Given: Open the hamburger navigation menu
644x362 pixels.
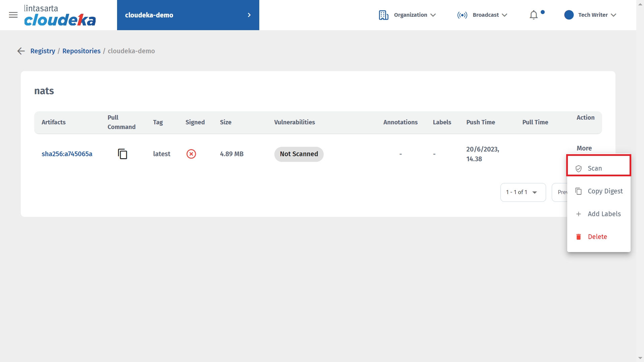Looking at the screenshot, I should click(x=13, y=15).
